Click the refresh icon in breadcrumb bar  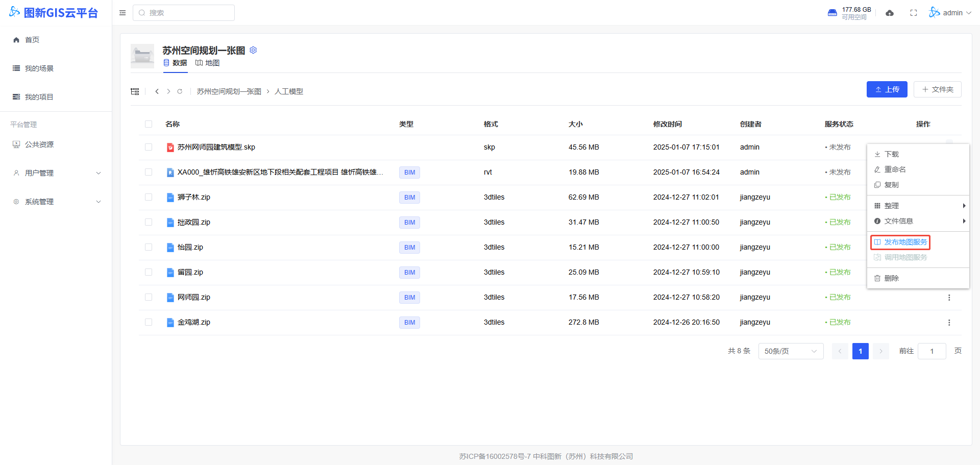[x=180, y=91]
